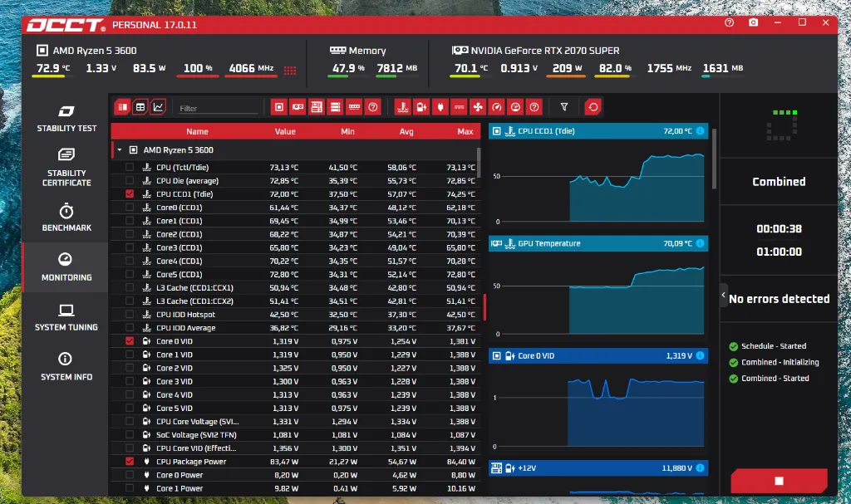Click the Filter text field
This screenshot has height=504, width=851.
click(219, 109)
